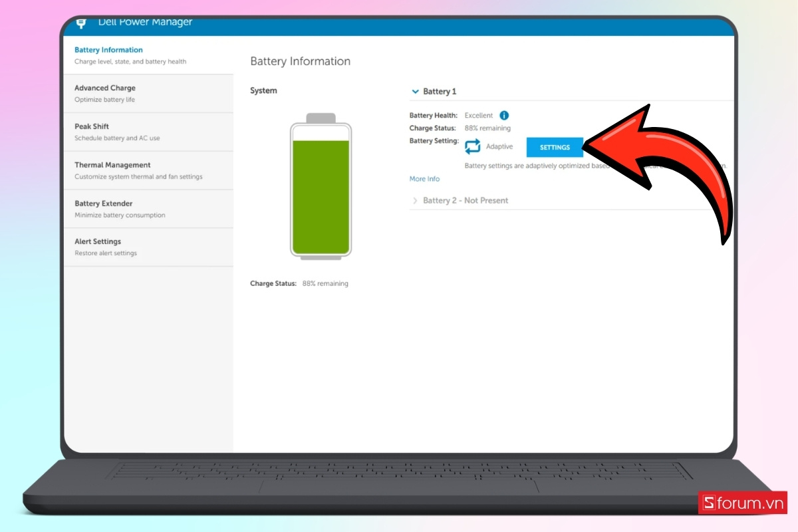The image size is (798, 532).
Task: Open the Battery Information section
Action: click(148, 55)
